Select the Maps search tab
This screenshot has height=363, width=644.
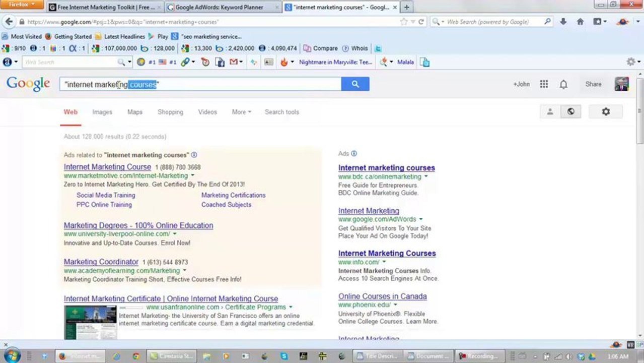135,112
